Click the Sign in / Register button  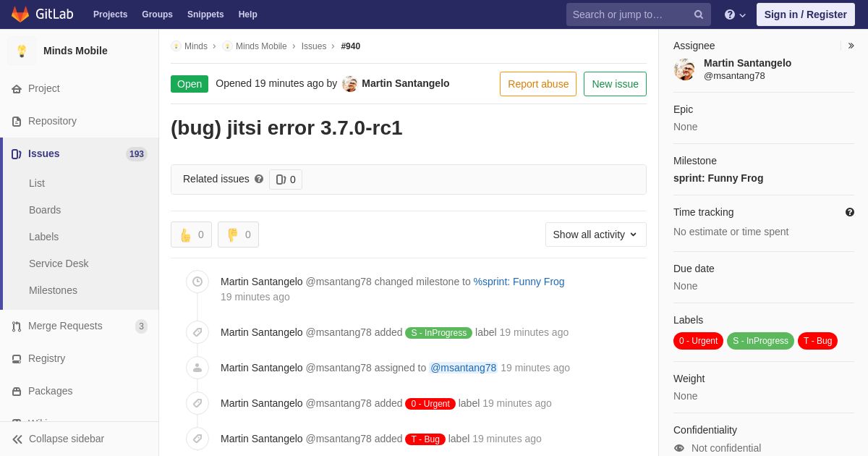(x=805, y=14)
